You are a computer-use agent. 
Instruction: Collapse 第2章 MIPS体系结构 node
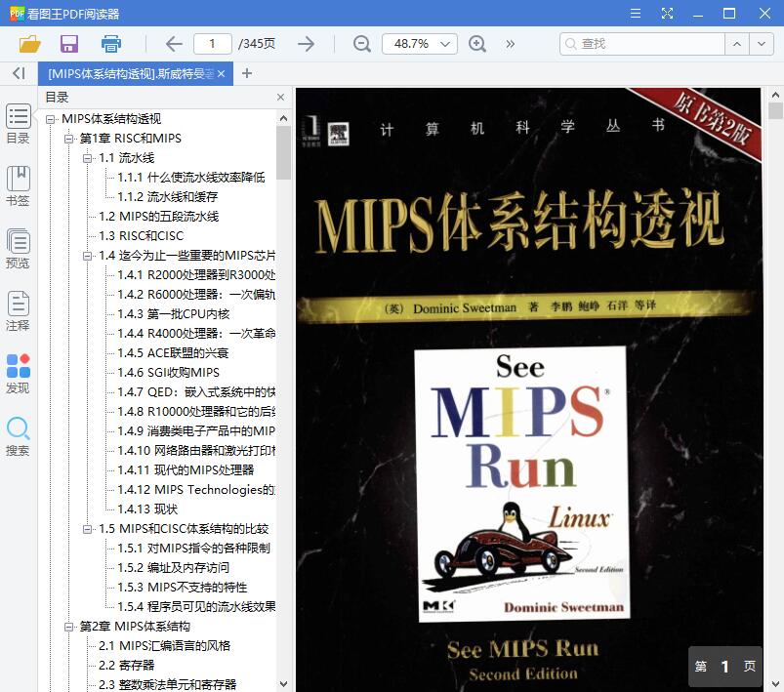coord(68,626)
